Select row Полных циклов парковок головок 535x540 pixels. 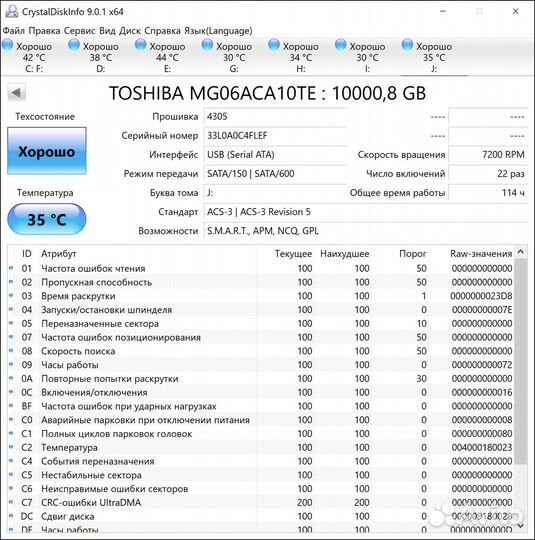pos(261,434)
